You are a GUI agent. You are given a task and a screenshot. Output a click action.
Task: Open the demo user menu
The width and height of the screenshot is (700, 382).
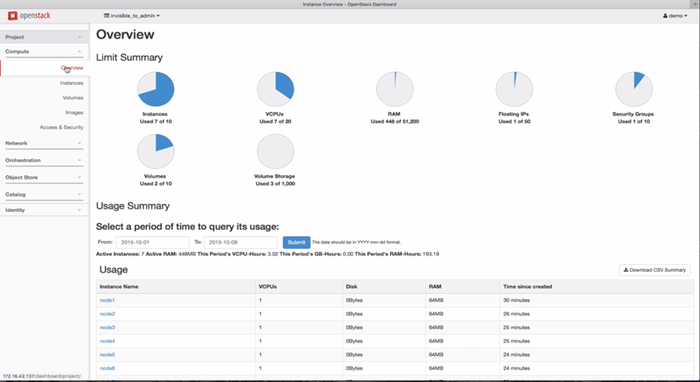pyautogui.click(x=675, y=16)
